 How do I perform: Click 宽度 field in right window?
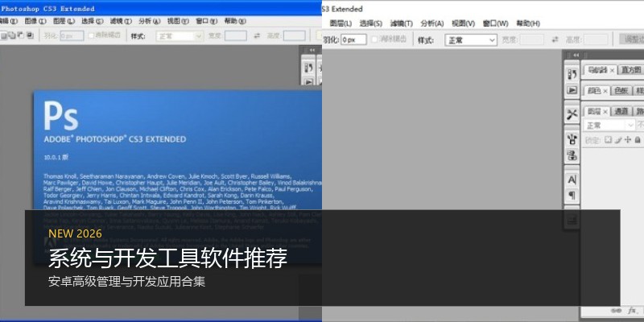[532, 39]
